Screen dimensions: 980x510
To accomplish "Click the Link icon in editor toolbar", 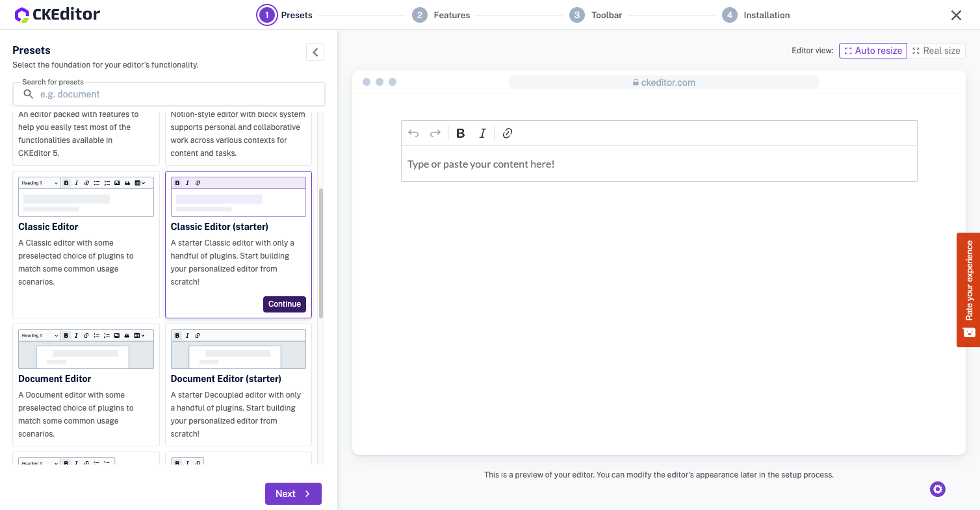I will [x=508, y=133].
